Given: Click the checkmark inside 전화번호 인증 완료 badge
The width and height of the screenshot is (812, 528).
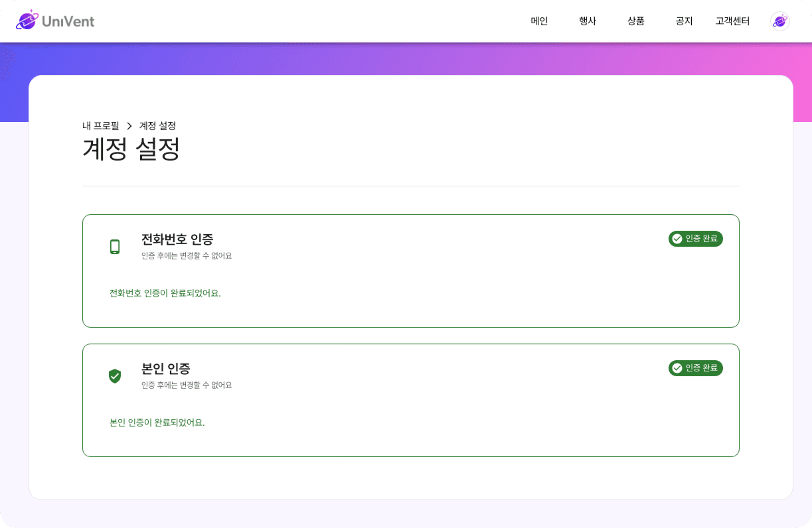Looking at the screenshot, I should click(677, 239).
